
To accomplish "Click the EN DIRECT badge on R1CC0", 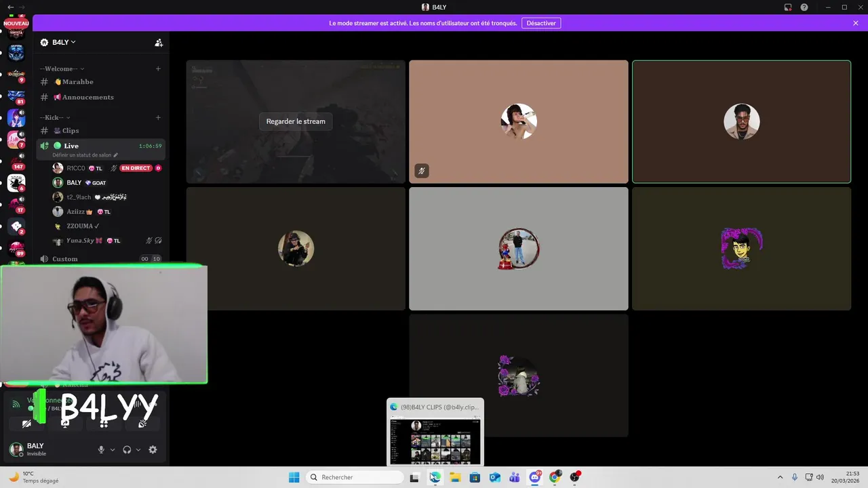I will click(136, 168).
